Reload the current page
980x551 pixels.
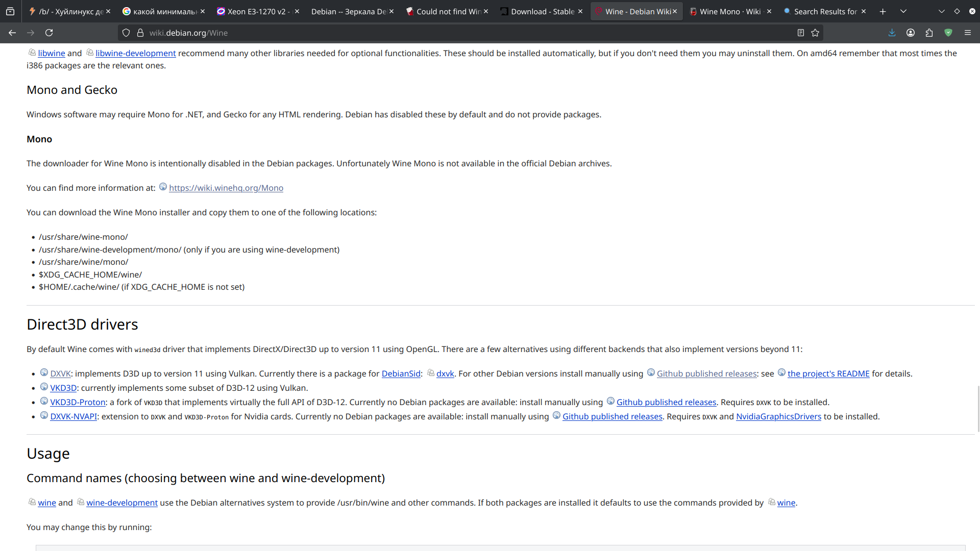pos(49,33)
